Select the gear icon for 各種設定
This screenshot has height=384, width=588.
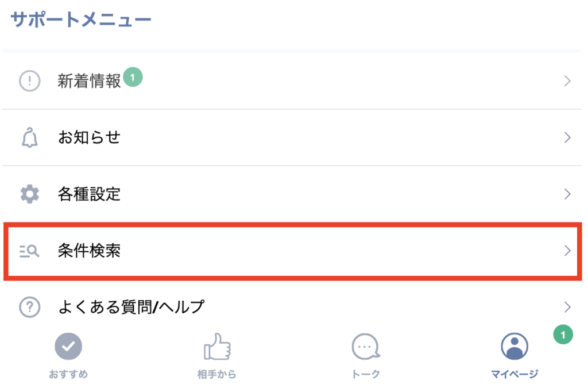tap(30, 194)
